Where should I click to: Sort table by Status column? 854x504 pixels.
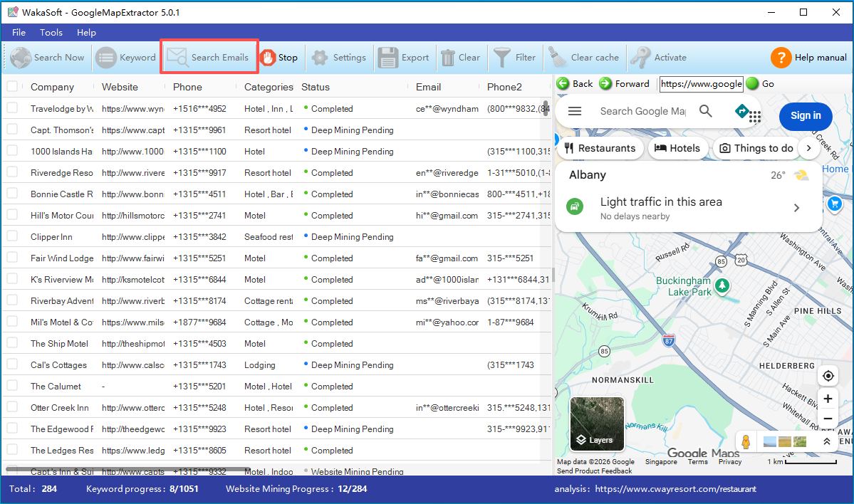pos(316,87)
